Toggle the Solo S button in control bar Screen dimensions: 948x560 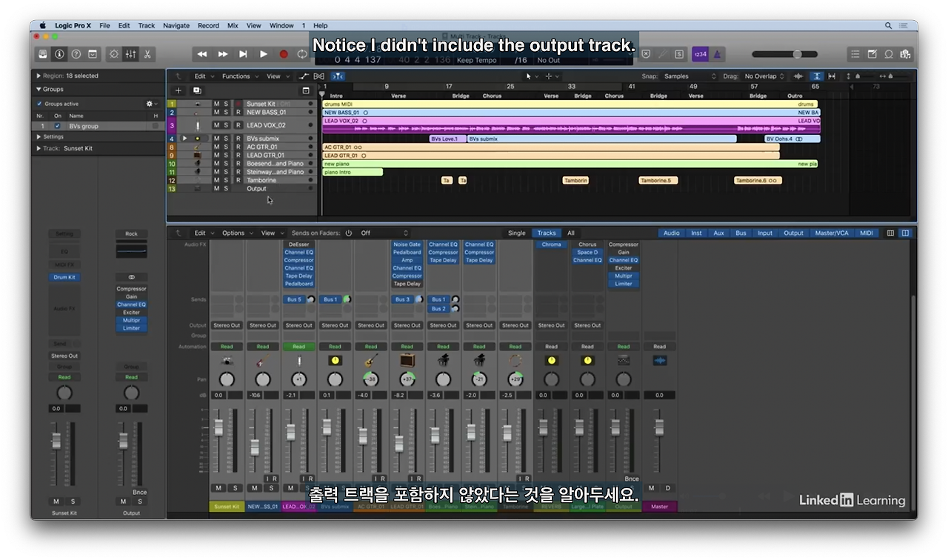point(678,54)
